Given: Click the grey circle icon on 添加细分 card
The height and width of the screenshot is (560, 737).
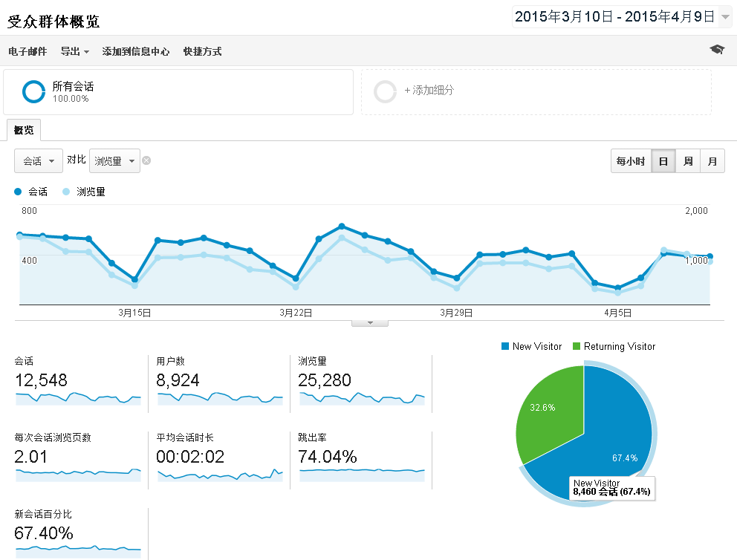Looking at the screenshot, I should [x=386, y=91].
